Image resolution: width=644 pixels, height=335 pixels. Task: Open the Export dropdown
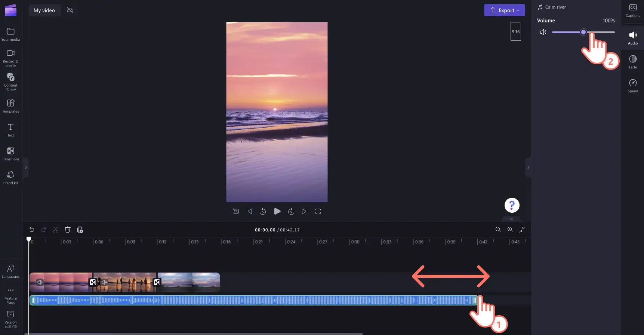(x=505, y=10)
